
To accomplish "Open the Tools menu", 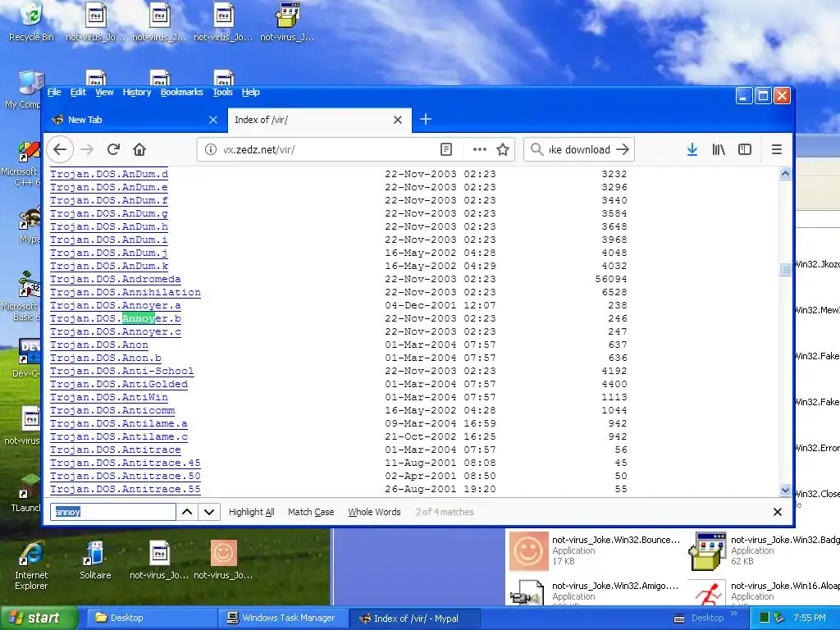I will (222, 92).
